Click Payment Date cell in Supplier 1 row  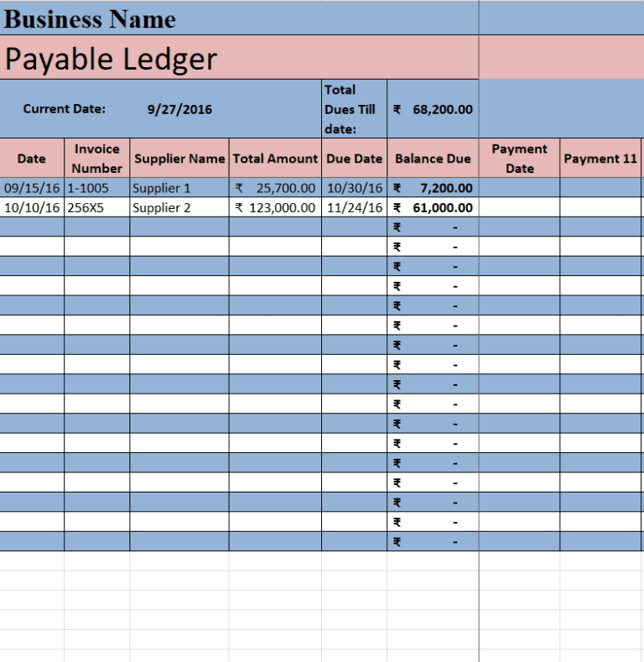click(x=520, y=188)
